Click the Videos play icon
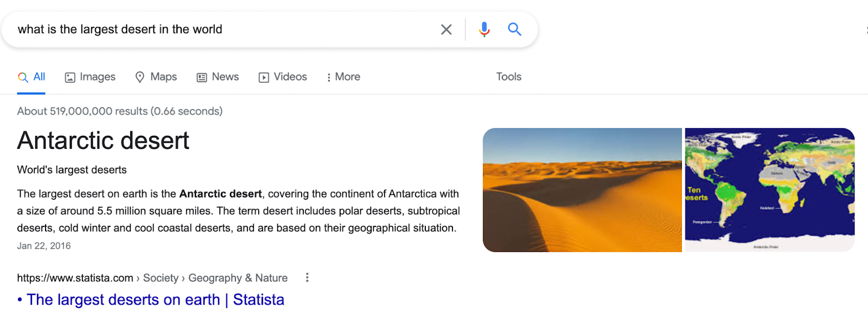 coord(264,77)
